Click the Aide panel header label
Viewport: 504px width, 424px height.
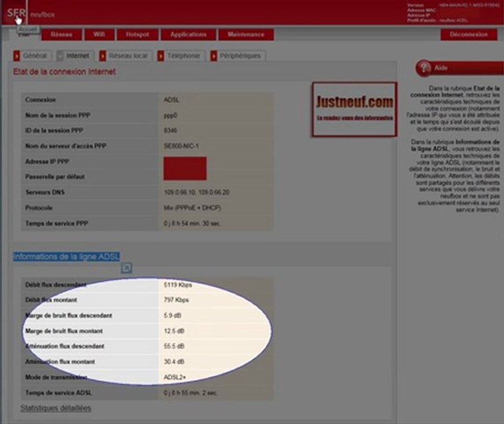coord(441,68)
